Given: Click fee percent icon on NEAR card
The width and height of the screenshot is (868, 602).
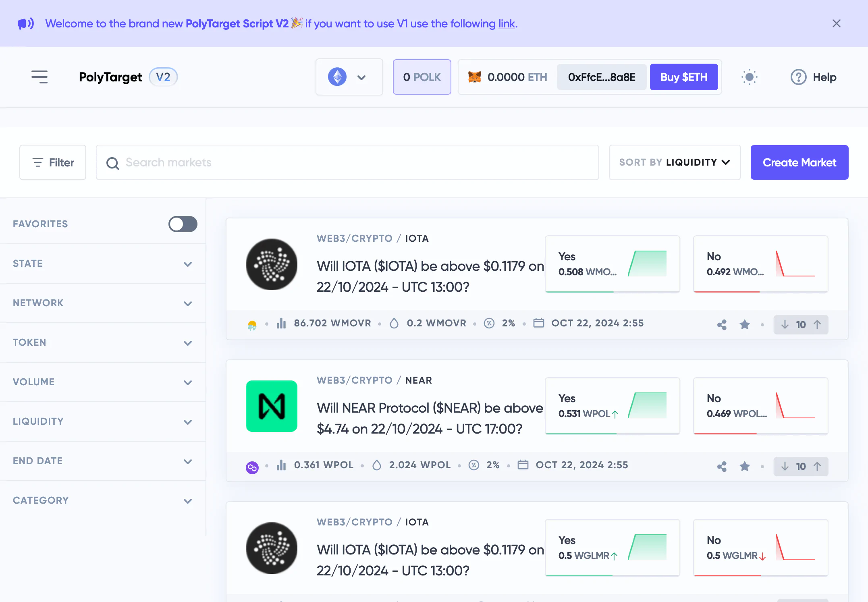Looking at the screenshot, I should tap(474, 465).
